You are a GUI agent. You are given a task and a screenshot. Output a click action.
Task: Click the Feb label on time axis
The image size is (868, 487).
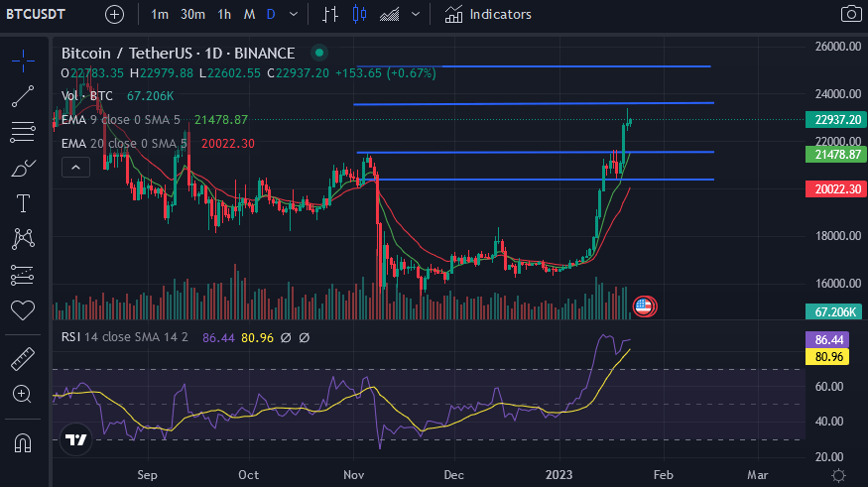click(x=664, y=475)
